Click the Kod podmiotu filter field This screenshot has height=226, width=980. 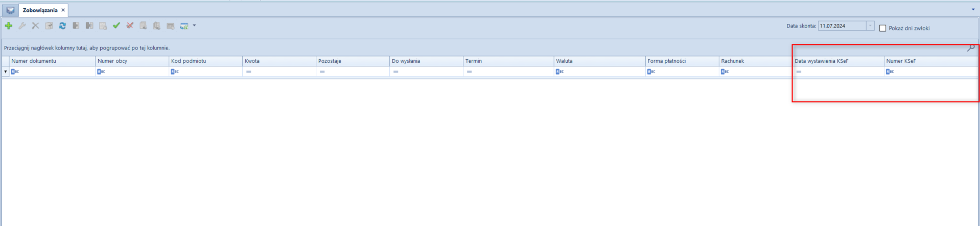click(x=205, y=71)
